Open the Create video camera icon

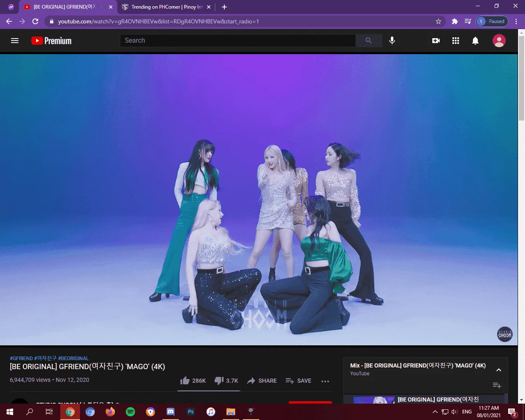(x=436, y=41)
